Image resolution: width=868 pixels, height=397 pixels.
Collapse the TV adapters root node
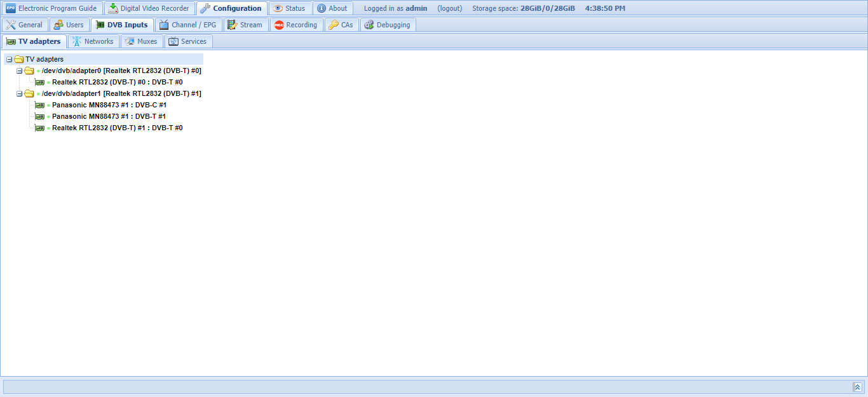click(x=9, y=59)
